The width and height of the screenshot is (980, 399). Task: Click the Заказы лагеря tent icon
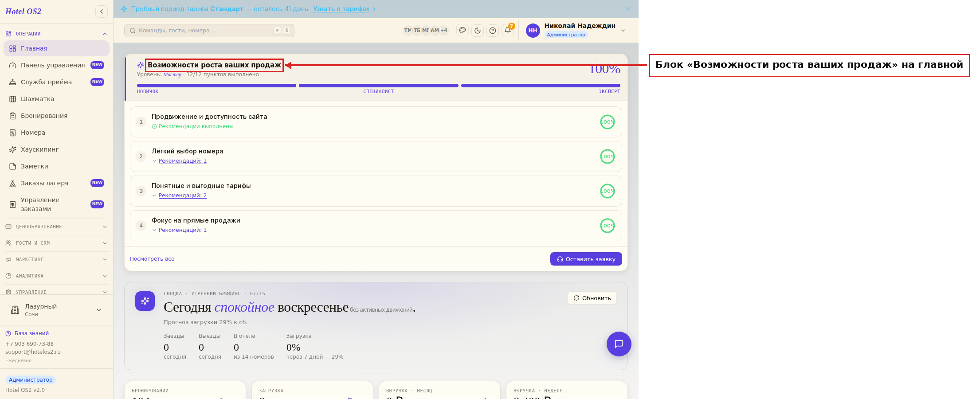point(13,183)
